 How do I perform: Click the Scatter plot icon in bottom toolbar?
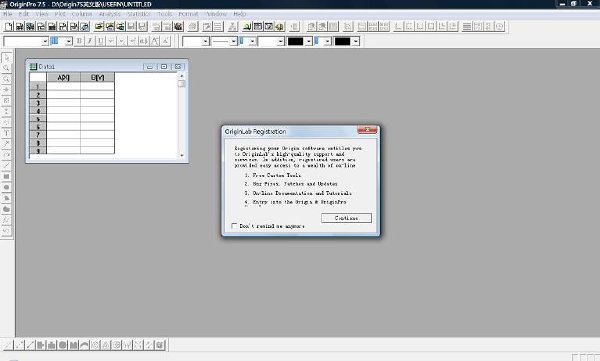point(19,345)
